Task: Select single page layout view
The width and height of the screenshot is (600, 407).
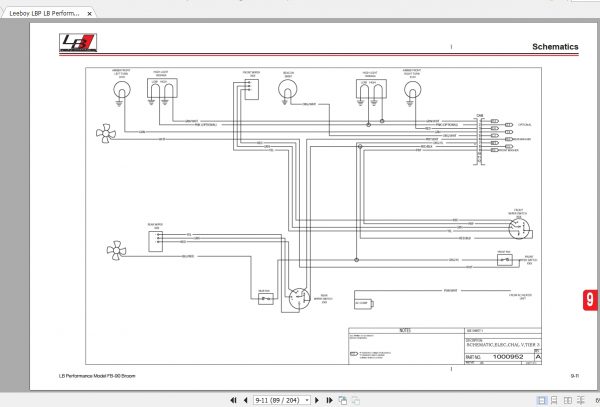Action: (x=542, y=400)
